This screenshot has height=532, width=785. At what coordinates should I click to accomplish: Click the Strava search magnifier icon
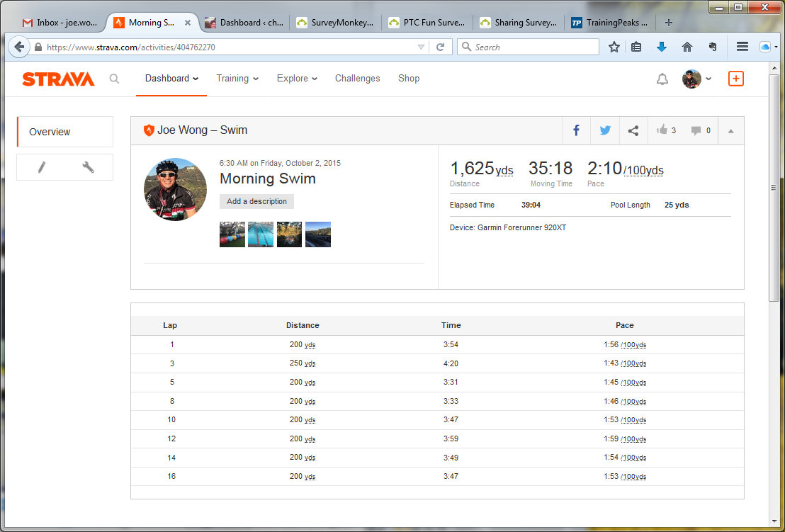[x=114, y=79]
